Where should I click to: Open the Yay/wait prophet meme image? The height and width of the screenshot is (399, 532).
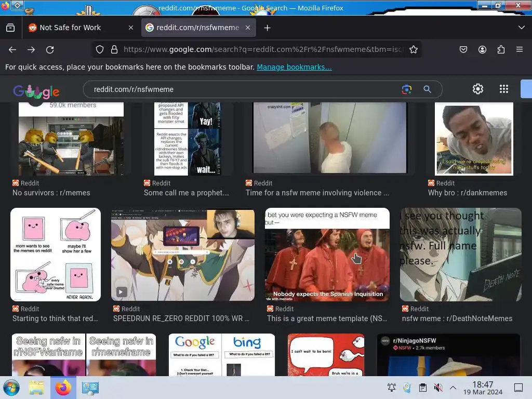[x=188, y=139]
